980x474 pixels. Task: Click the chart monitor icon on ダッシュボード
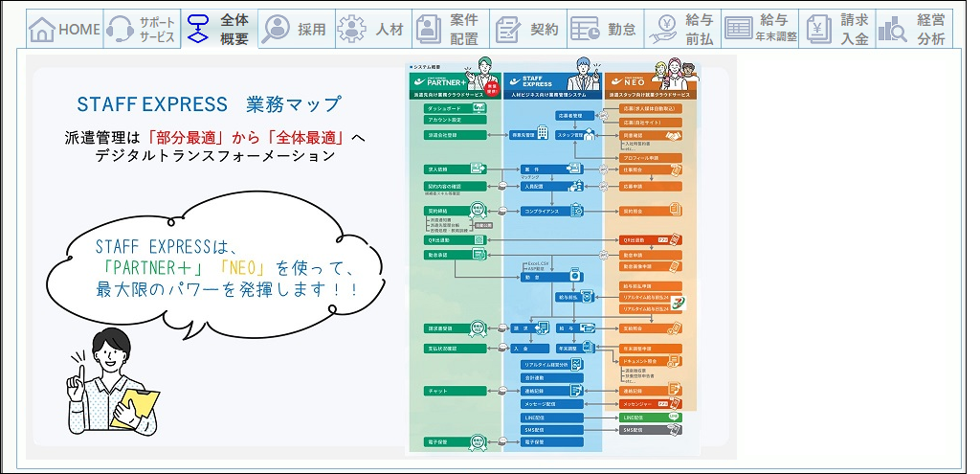click(x=479, y=108)
